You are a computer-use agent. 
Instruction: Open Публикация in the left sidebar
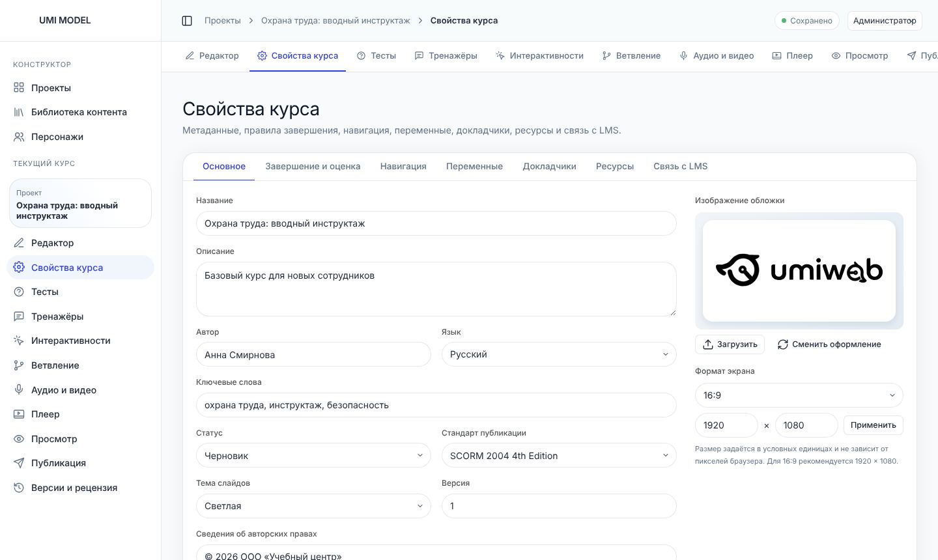tap(80, 463)
